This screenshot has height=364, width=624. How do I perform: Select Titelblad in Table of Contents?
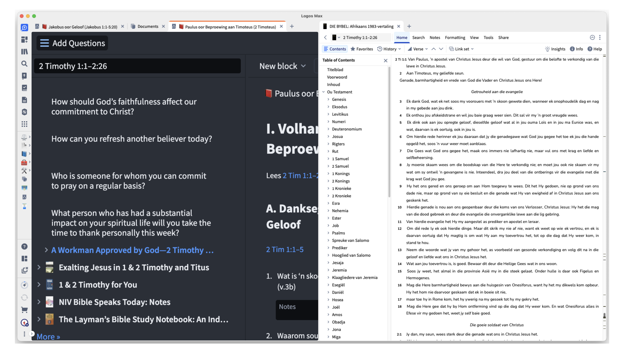(335, 70)
